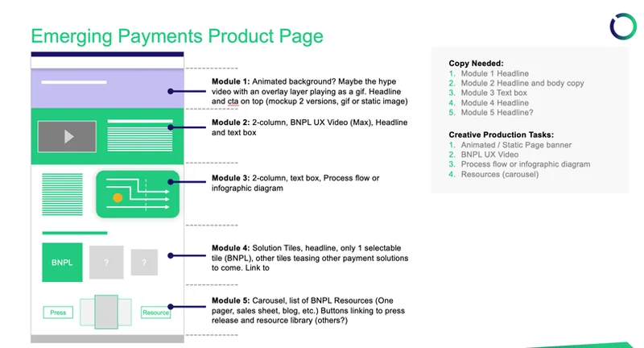Screen dimensions: 644x348
Task: Click the orange dot in the flow diagram
Action: [118, 197]
